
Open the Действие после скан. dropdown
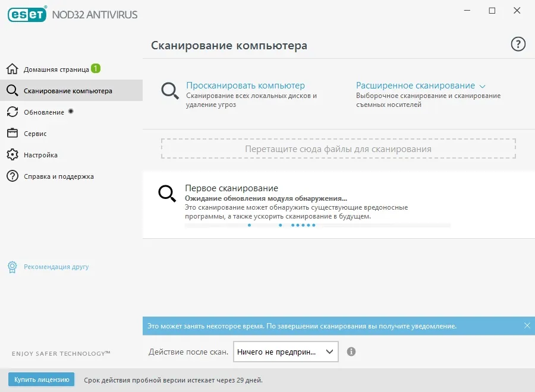285,352
